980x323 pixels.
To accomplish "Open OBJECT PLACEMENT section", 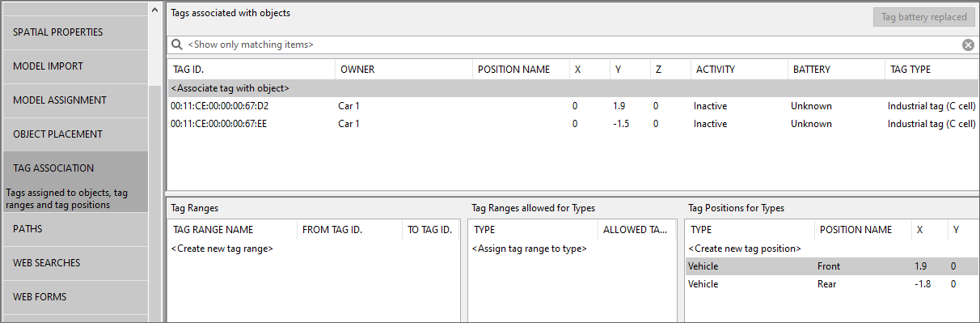I will (x=75, y=134).
